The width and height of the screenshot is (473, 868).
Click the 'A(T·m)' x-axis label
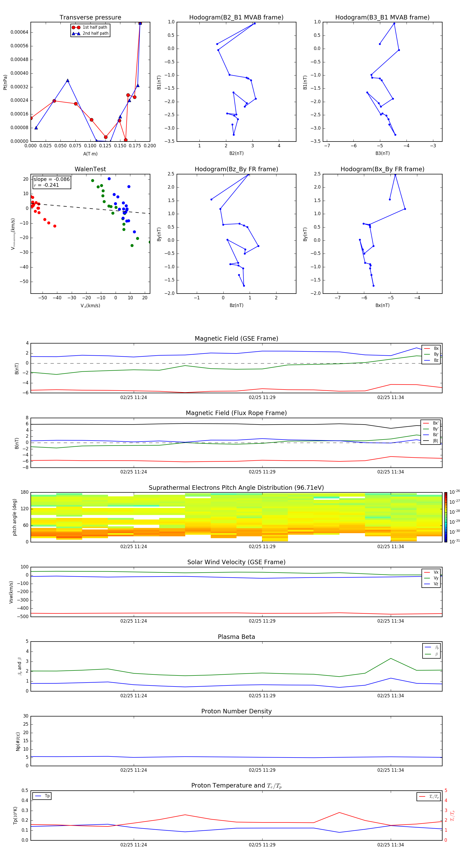click(x=90, y=154)
